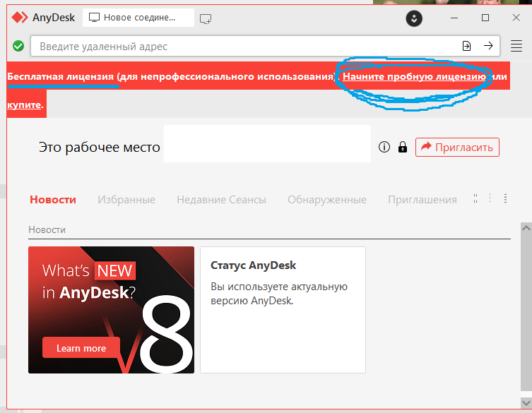Click the 'Начните пробную лицензию' link

point(414,77)
